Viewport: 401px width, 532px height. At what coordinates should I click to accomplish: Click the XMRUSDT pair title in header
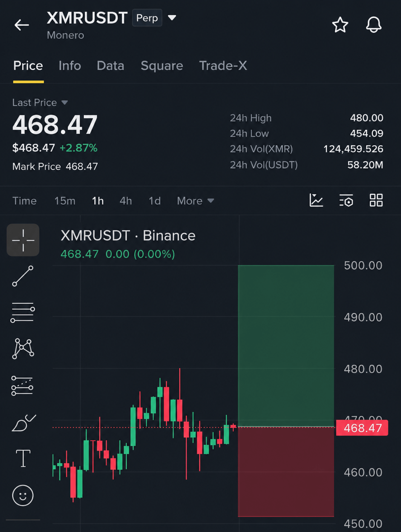(x=87, y=17)
